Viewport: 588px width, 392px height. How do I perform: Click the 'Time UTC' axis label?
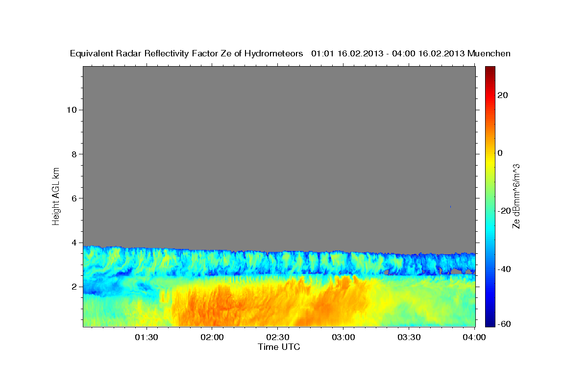(279, 347)
